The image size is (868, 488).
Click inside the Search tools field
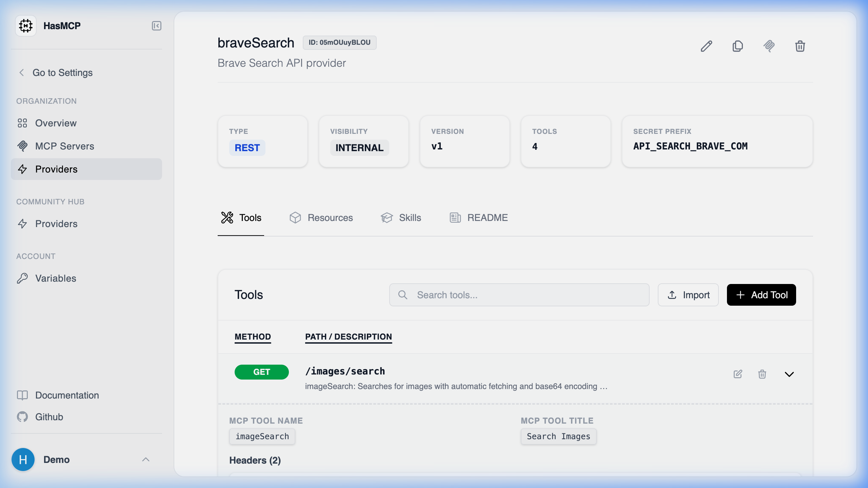519,295
